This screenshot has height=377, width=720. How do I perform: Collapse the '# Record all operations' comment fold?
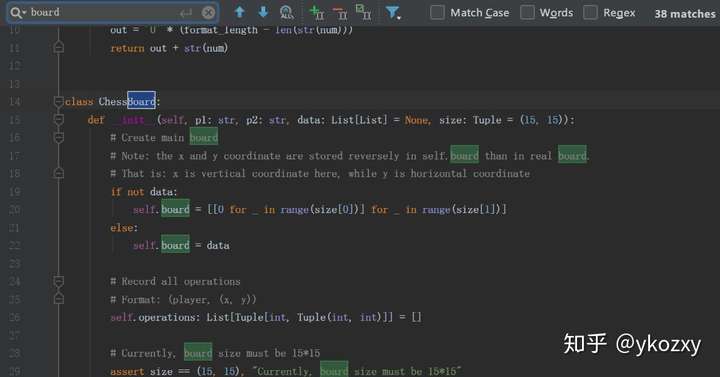(59, 281)
